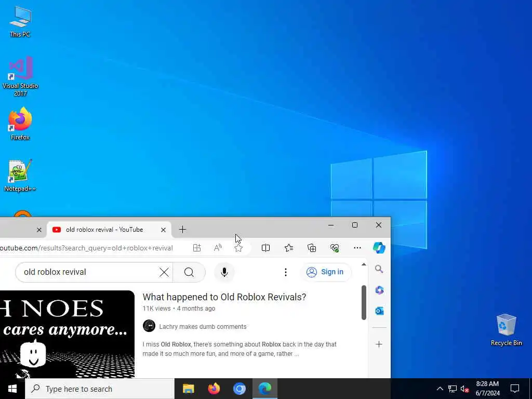Close the first tab left of YouTube tab

tap(39, 230)
